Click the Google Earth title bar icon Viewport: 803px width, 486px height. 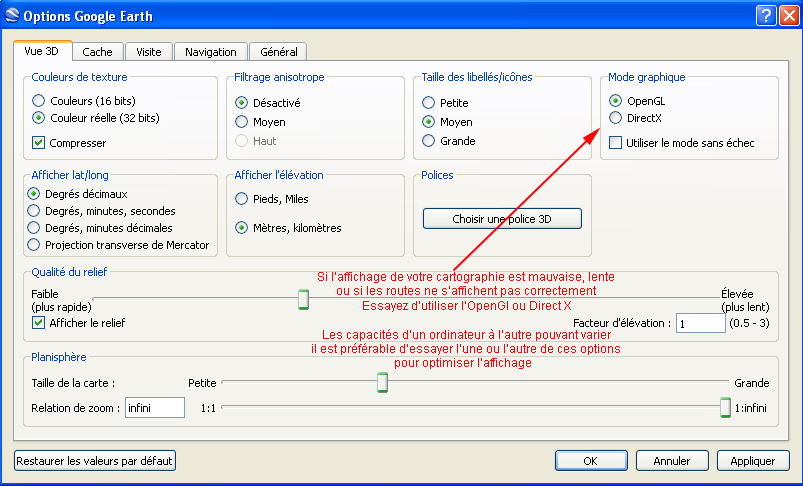tap(12, 15)
